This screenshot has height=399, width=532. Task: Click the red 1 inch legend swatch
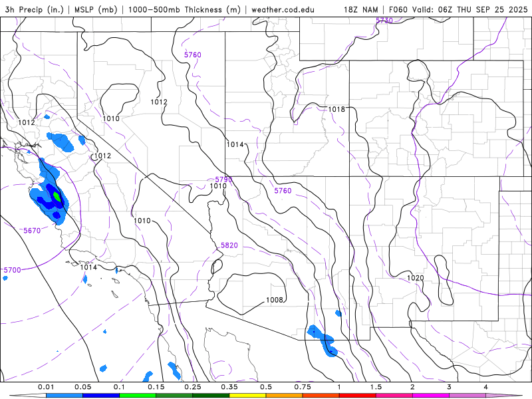tap(358, 396)
